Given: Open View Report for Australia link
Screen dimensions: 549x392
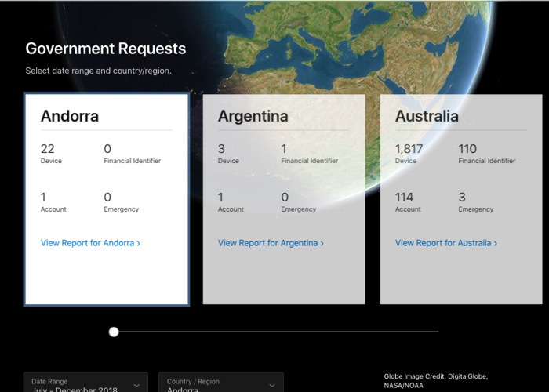Looking at the screenshot, I should coord(446,243).
